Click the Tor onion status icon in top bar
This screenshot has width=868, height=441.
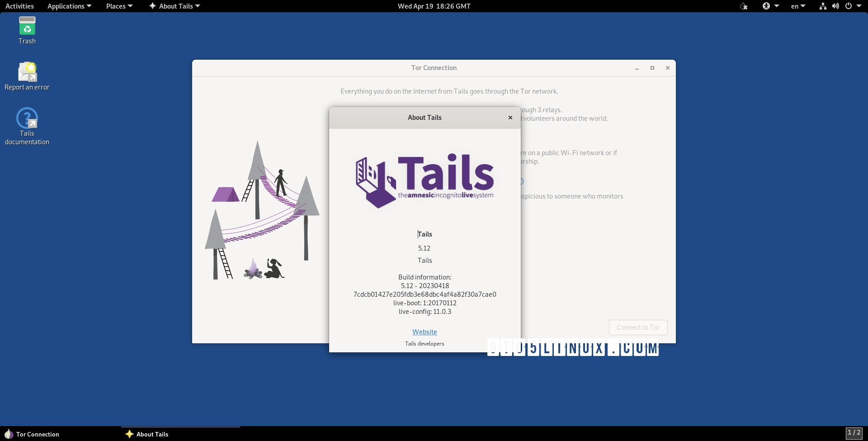point(744,6)
